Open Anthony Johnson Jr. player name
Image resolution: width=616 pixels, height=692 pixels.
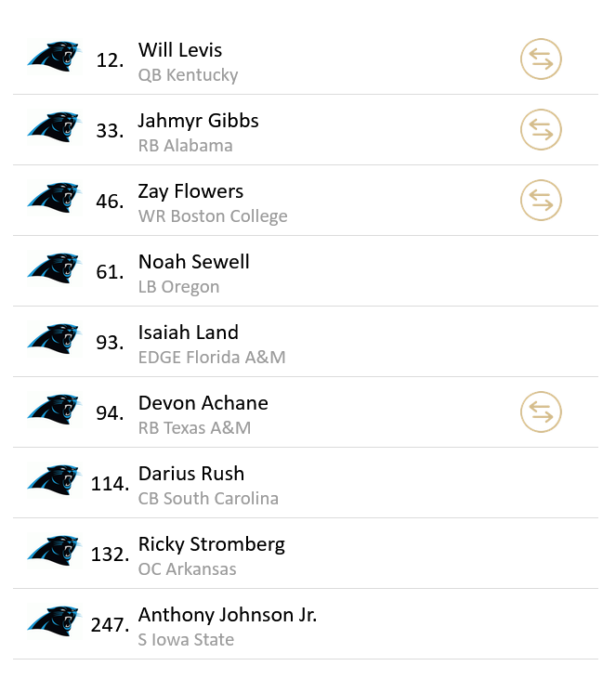coord(227,615)
